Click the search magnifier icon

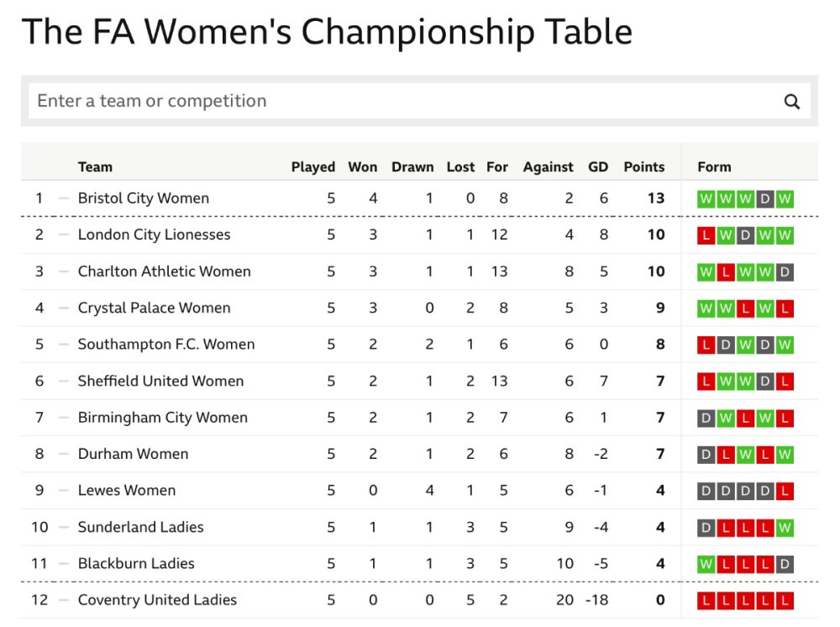click(791, 102)
